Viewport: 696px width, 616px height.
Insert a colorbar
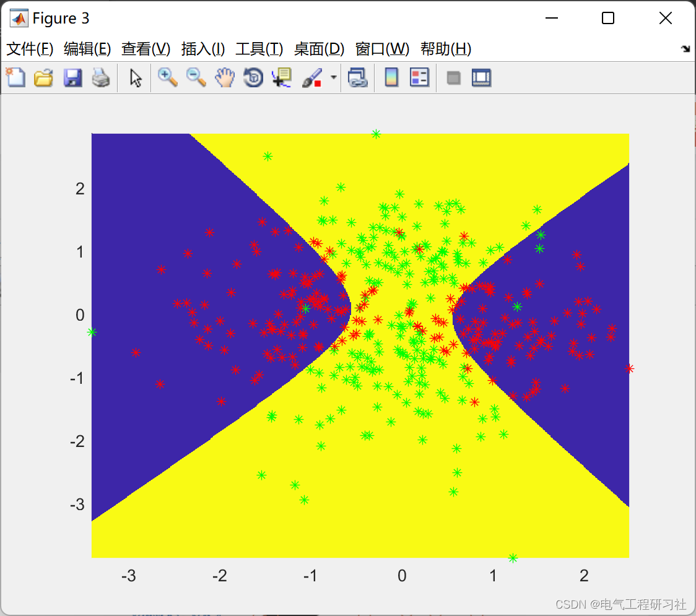click(391, 77)
